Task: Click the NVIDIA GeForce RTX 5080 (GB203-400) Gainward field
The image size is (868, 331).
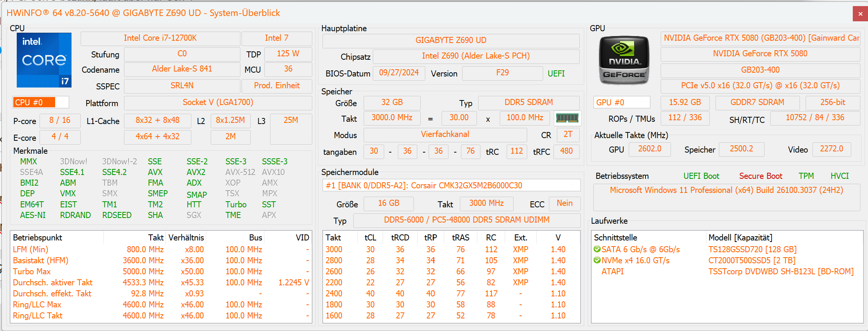Action: [760, 38]
